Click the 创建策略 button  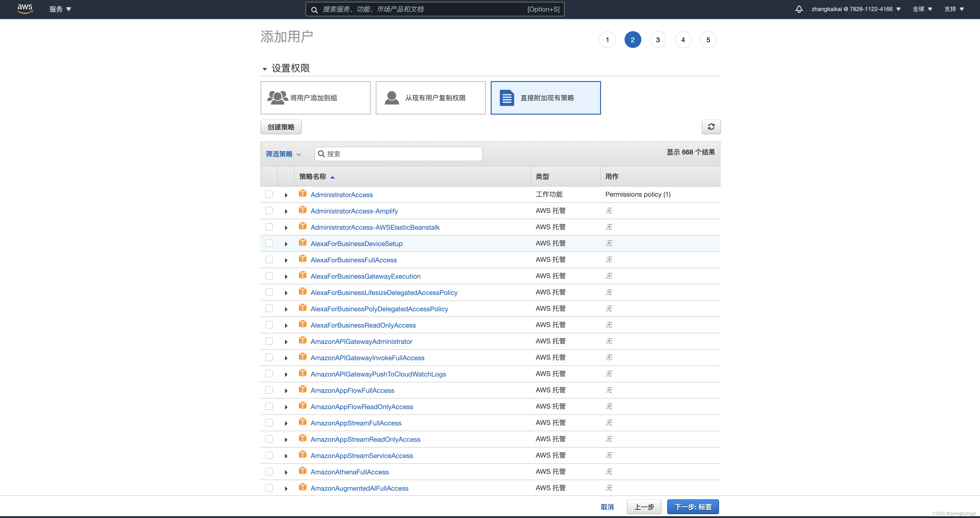pos(281,127)
